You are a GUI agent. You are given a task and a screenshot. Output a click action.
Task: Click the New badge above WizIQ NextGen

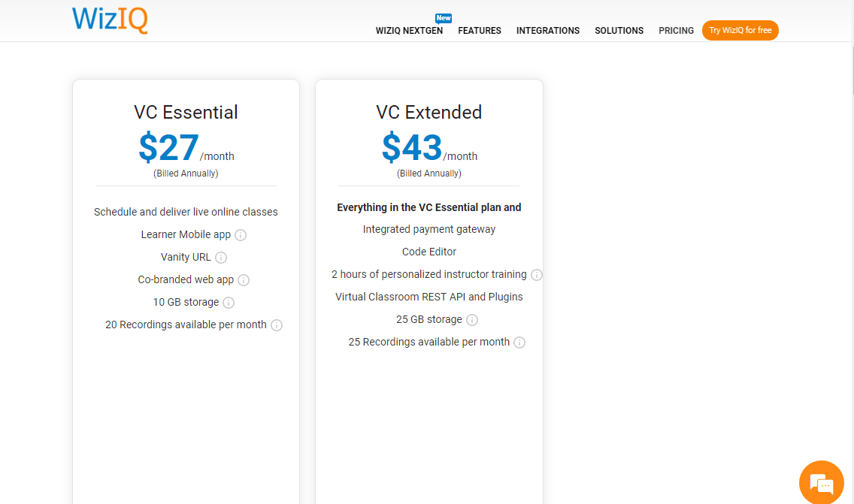(444, 18)
